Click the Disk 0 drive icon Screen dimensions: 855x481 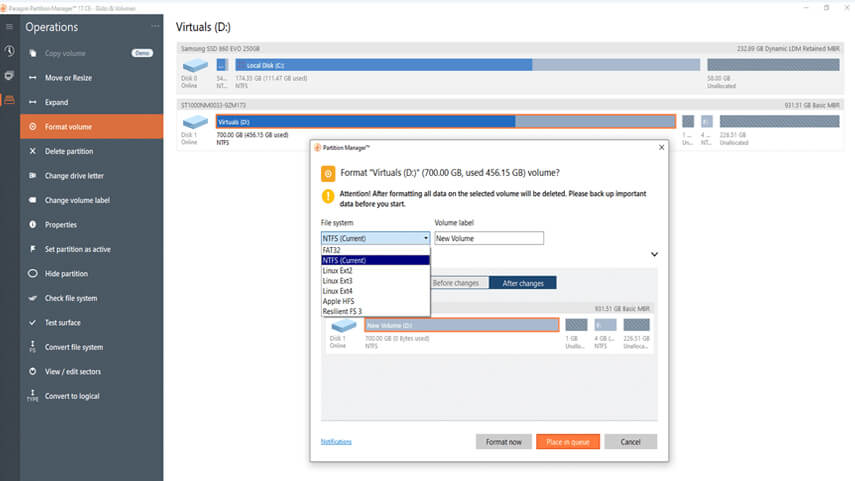tap(195, 65)
